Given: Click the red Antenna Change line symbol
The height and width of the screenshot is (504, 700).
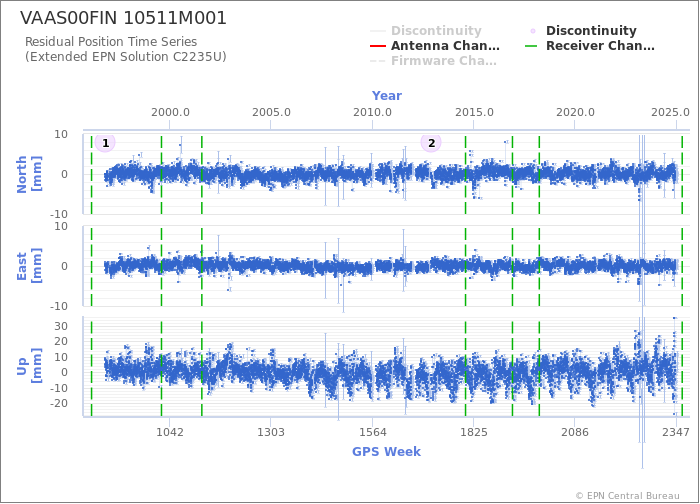Looking at the screenshot, I should [x=378, y=46].
